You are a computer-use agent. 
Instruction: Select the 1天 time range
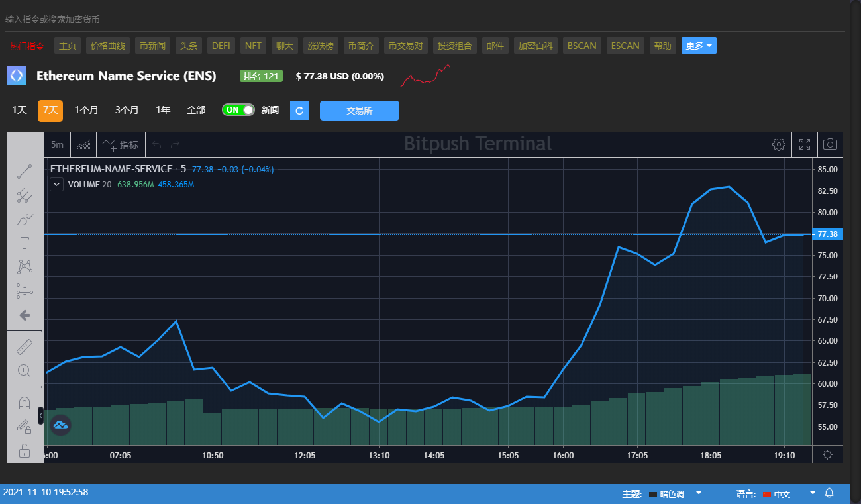click(19, 110)
